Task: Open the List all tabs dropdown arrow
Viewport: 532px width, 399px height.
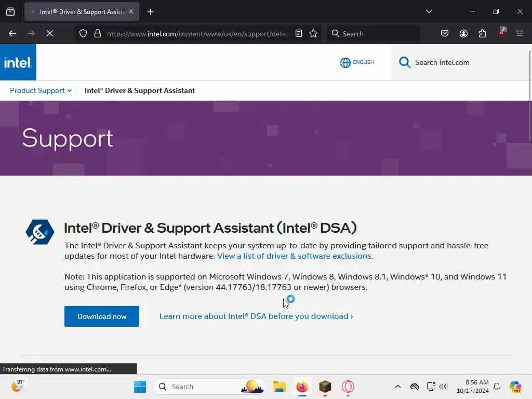Action: coord(429,11)
